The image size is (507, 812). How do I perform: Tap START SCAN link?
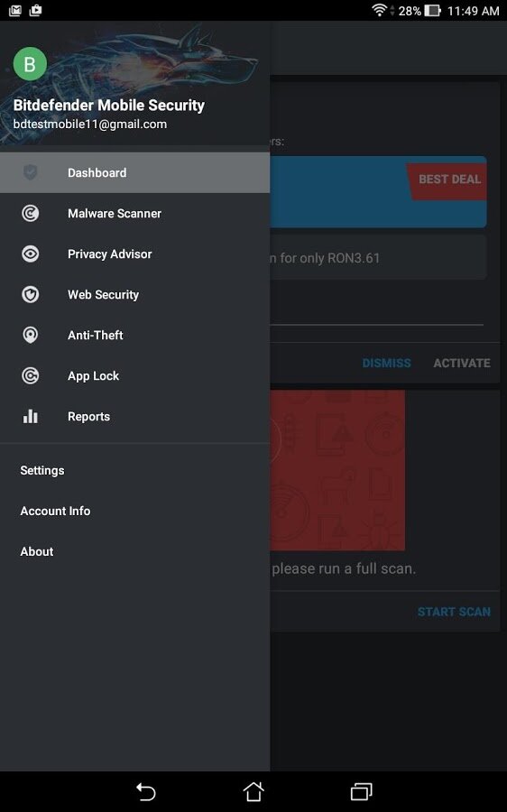click(x=454, y=612)
